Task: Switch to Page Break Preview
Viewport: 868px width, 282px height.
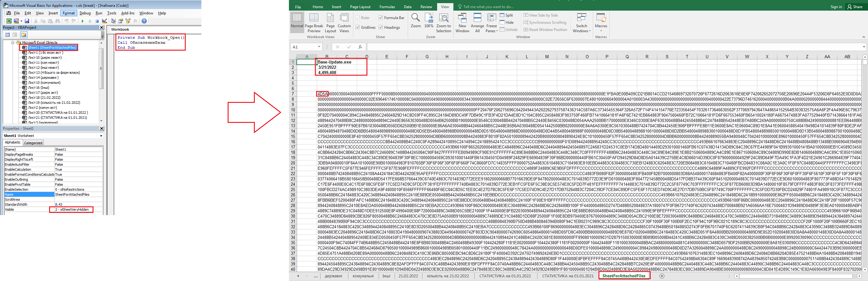Action: click(314, 23)
